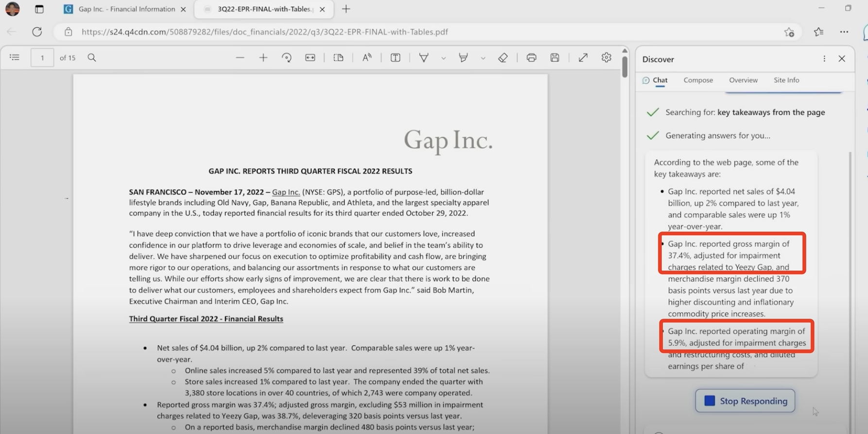Image resolution: width=868 pixels, height=434 pixels.
Task: Switch to the Compose tab
Action: click(x=698, y=80)
